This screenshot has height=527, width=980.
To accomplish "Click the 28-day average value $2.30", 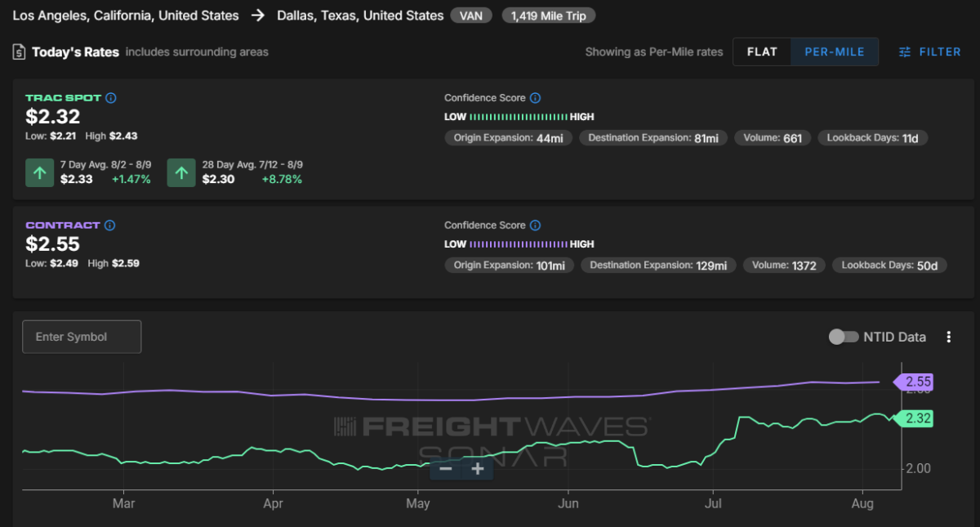I will pos(219,180).
